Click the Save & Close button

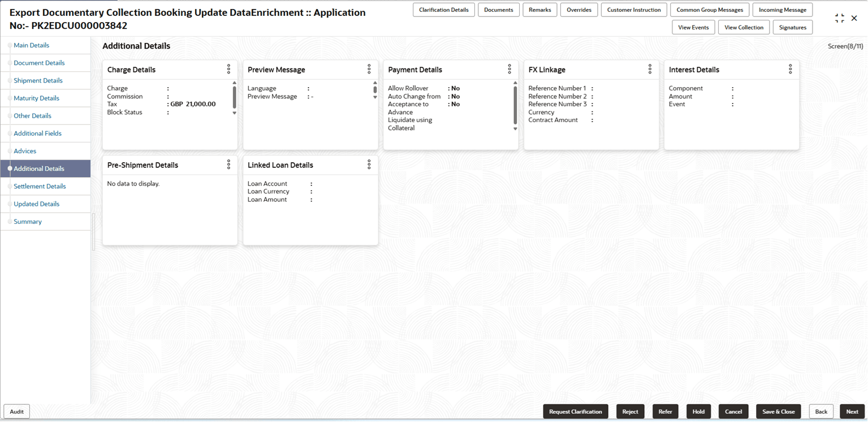tap(778, 411)
